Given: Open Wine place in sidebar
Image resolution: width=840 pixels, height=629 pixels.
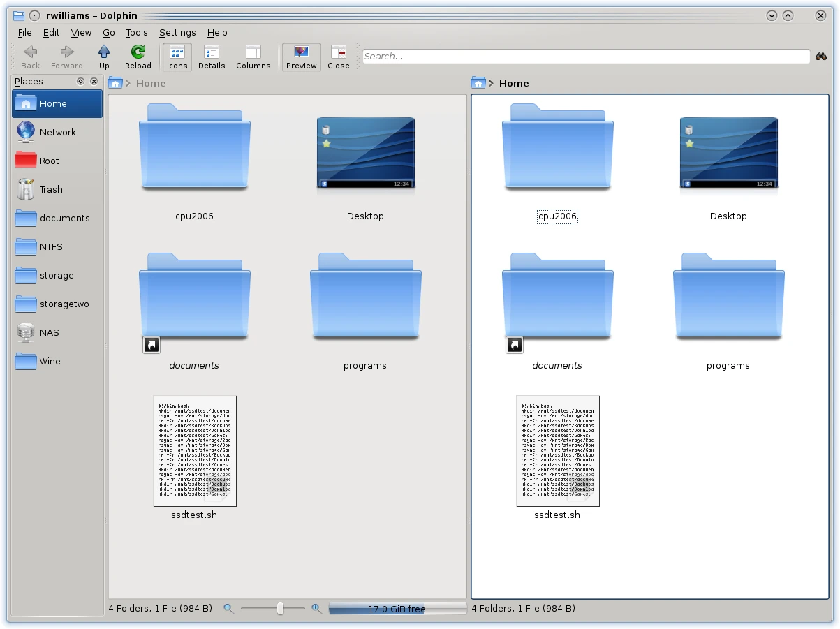Looking at the screenshot, I should tap(57, 361).
